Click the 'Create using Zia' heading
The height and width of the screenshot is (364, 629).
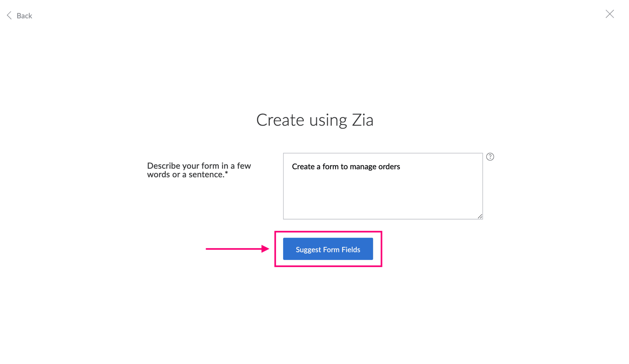tap(314, 120)
